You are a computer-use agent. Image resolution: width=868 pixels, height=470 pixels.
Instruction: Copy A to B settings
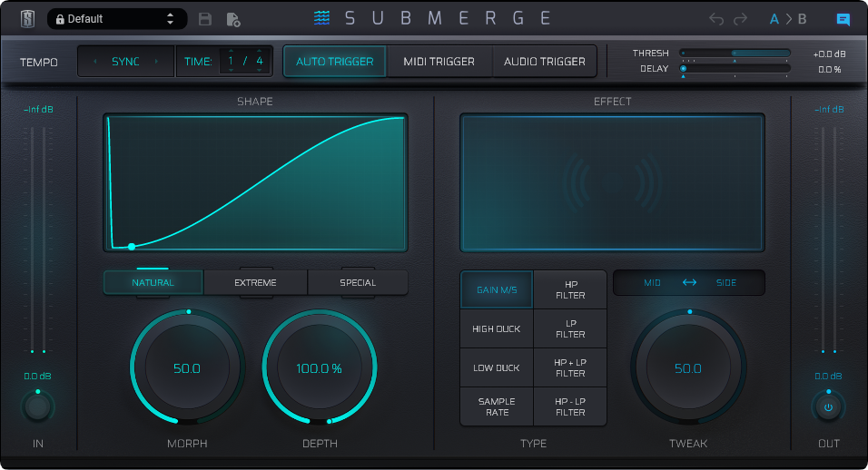click(788, 19)
